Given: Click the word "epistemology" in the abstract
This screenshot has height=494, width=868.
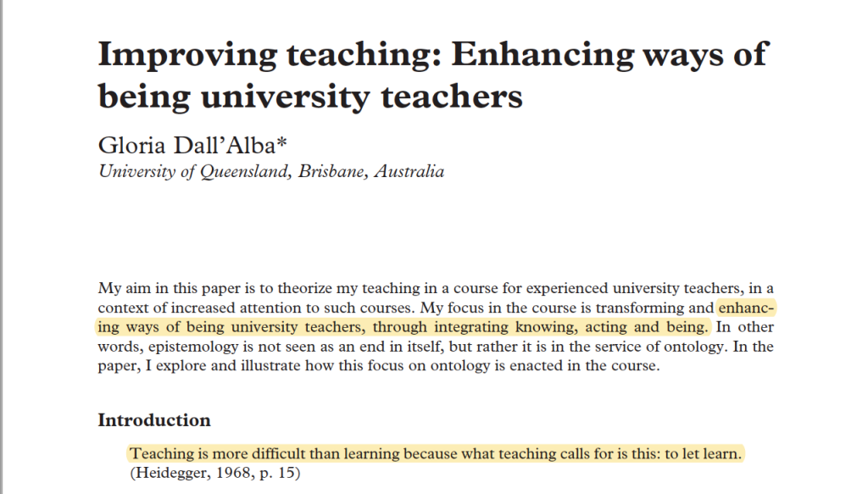Looking at the screenshot, I should [193, 347].
